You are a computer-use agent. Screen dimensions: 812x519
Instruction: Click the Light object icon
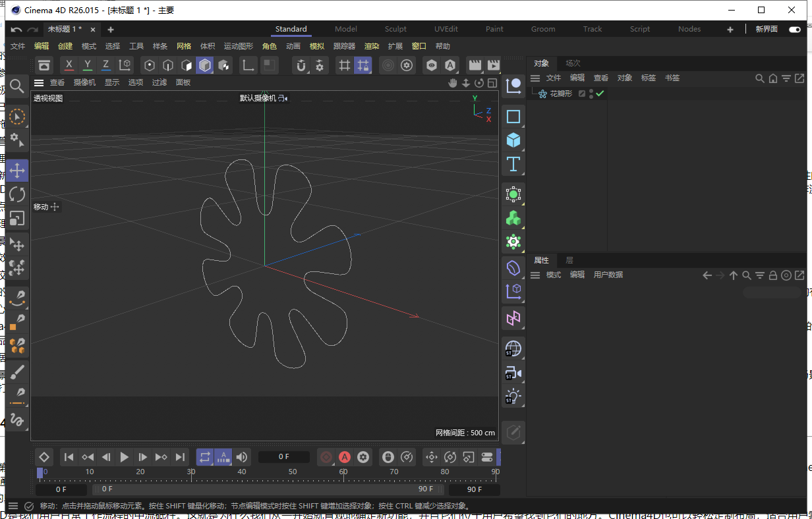tap(513, 396)
